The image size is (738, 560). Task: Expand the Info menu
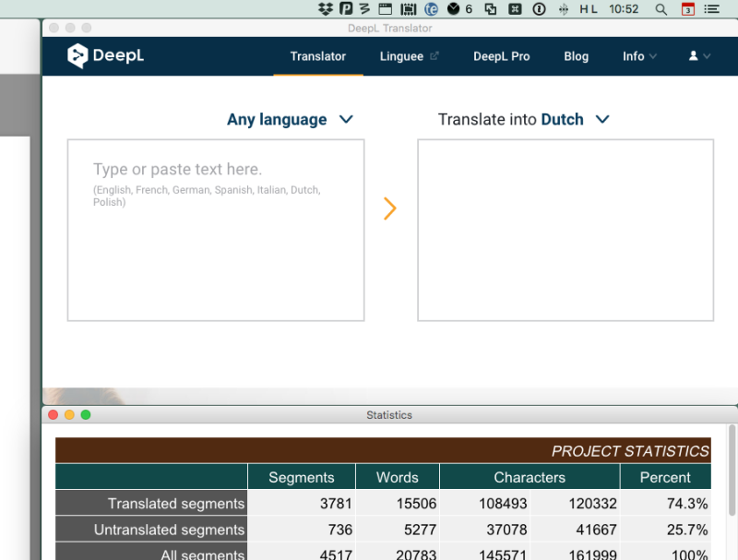(639, 56)
